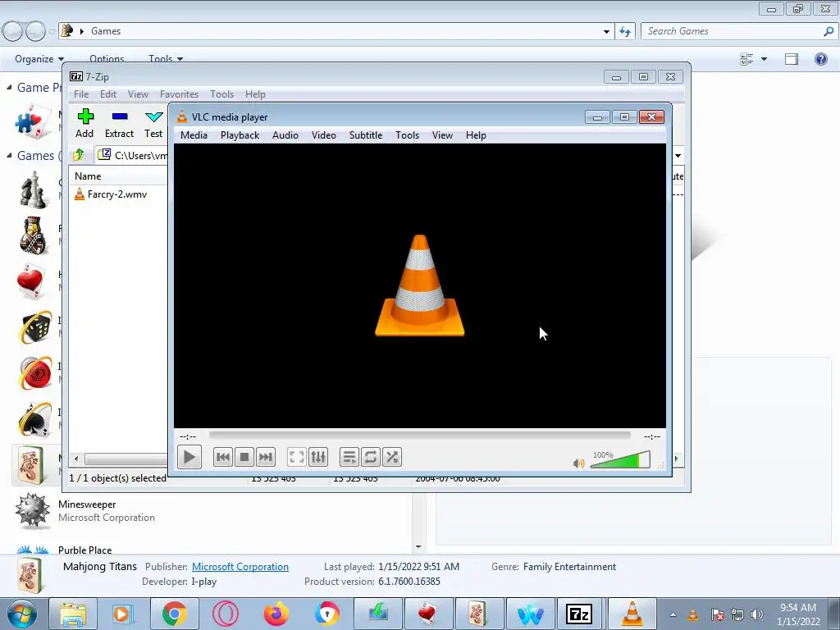The height and width of the screenshot is (630, 840).
Task: Collapse the Games group
Action: (9, 155)
